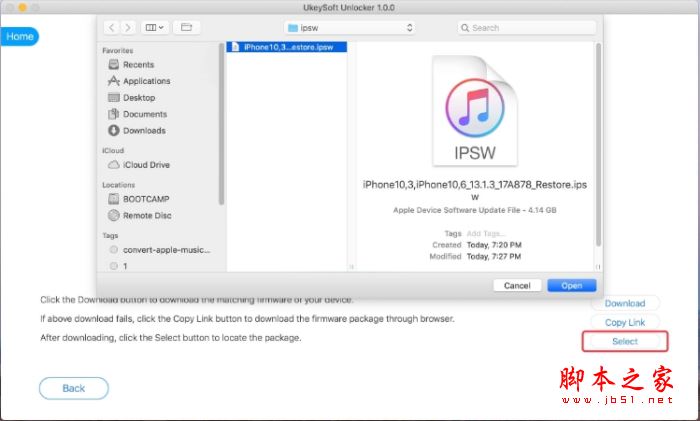Cancel the file selection dialog
The image size is (700, 421).
click(x=517, y=285)
